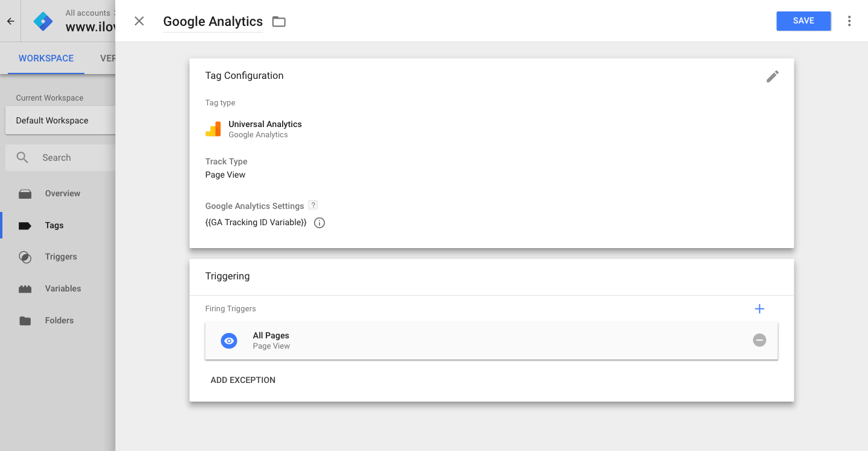Close the tag editor panel
868x451 pixels.
pos(139,21)
